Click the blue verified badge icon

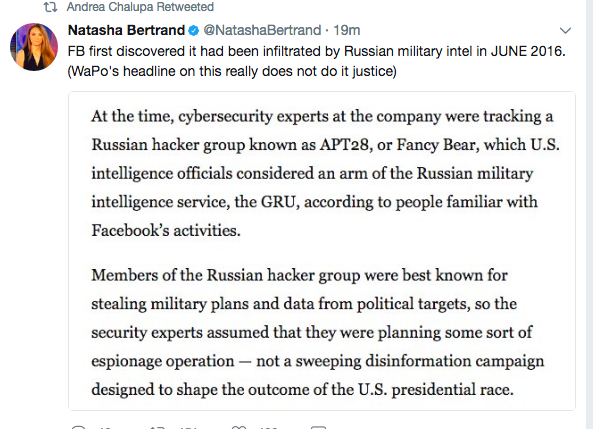(194, 30)
